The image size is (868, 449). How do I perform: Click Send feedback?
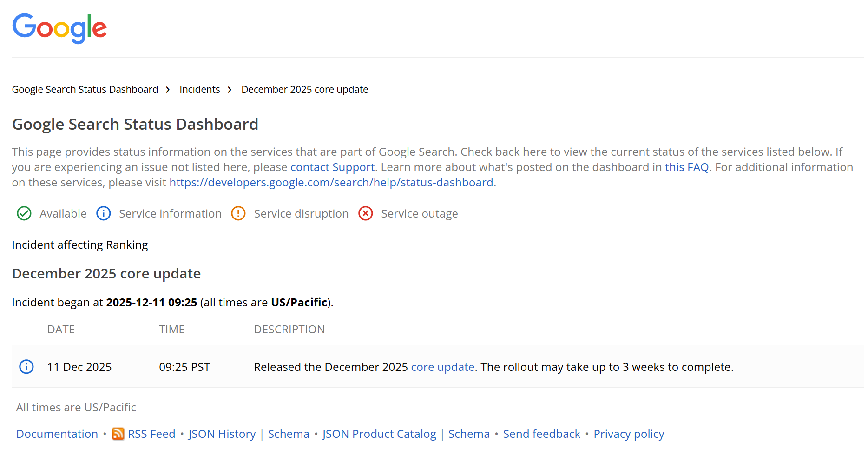click(541, 434)
